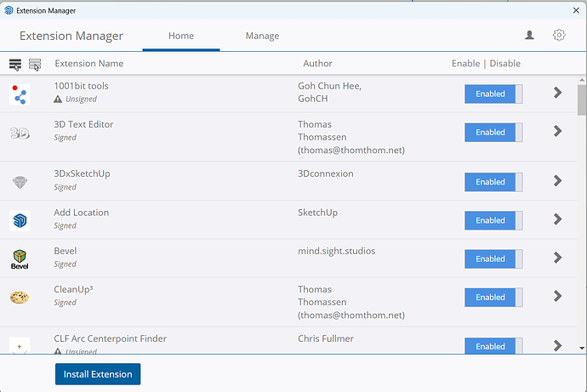Click the CleanUp³ cookie icon

tap(20, 298)
